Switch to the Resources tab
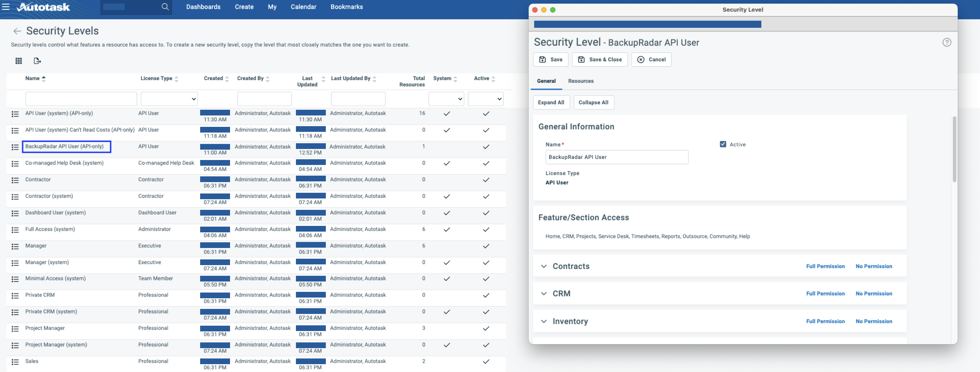Image resolution: width=980 pixels, height=372 pixels. pos(580,81)
